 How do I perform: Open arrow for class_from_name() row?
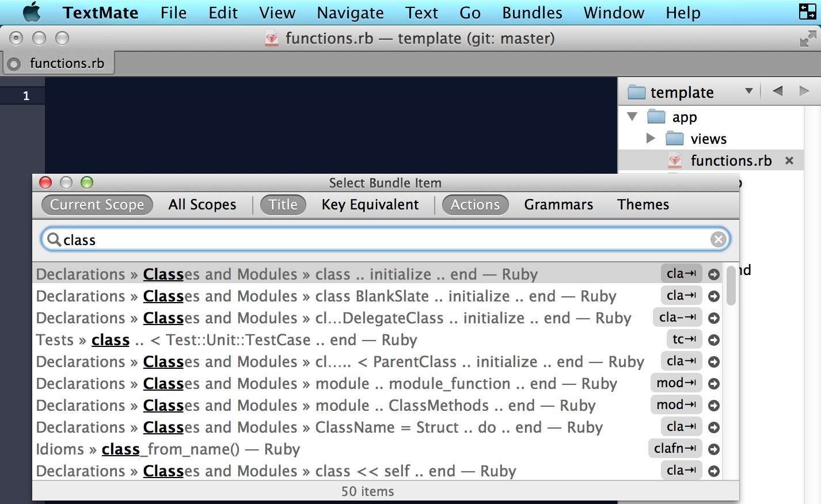[x=714, y=449]
